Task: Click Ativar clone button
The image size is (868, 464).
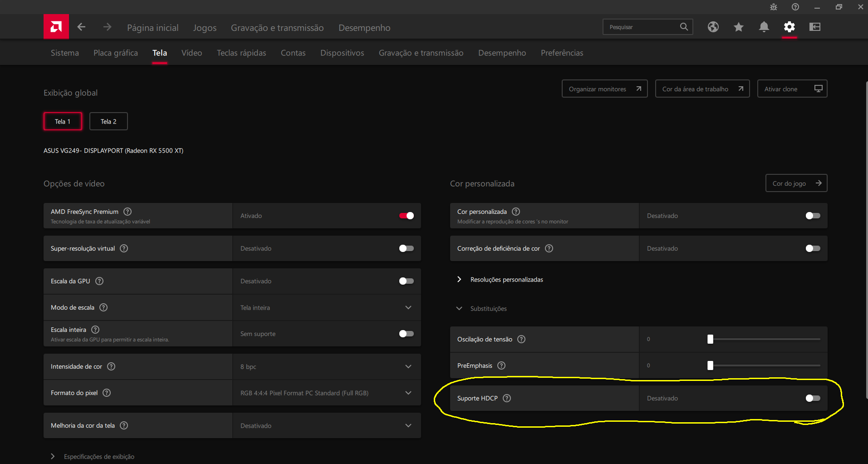Action: [x=792, y=89]
